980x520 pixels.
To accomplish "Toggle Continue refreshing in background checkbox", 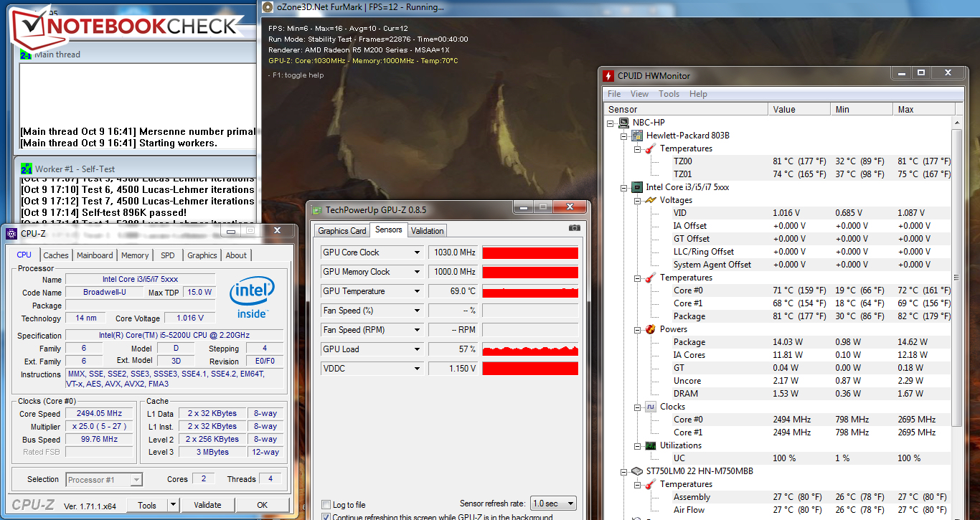I will point(326,516).
